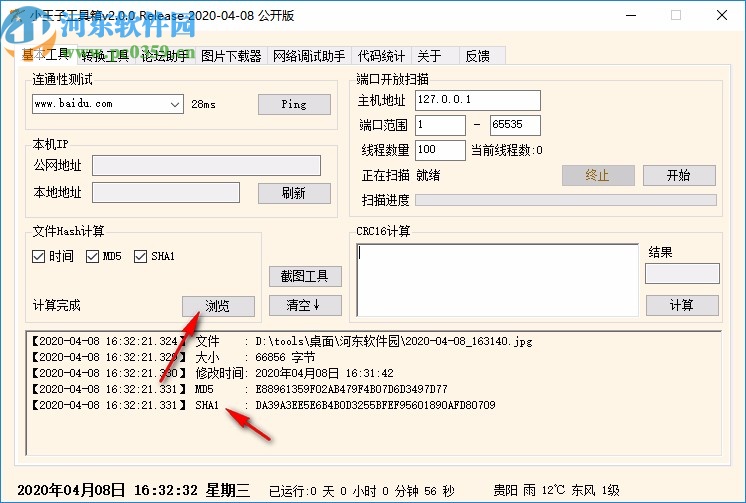This screenshot has width=746, height=503.
Task: Open the 关于 tab
Action: 435,56
